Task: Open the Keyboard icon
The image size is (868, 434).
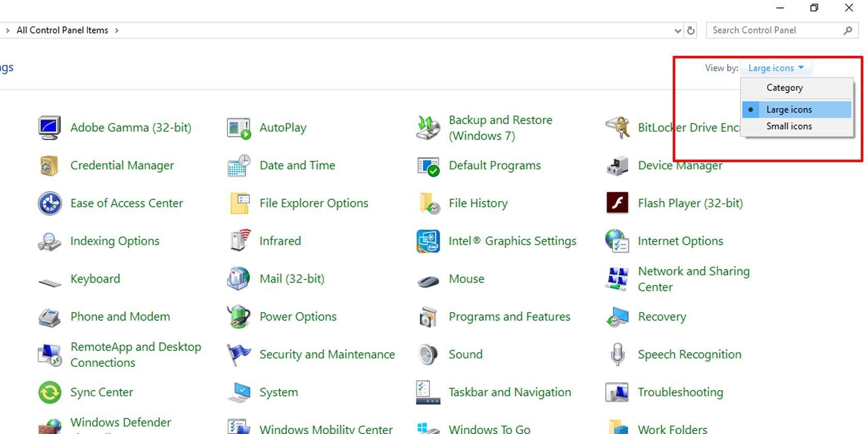Action: [x=50, y=283]
